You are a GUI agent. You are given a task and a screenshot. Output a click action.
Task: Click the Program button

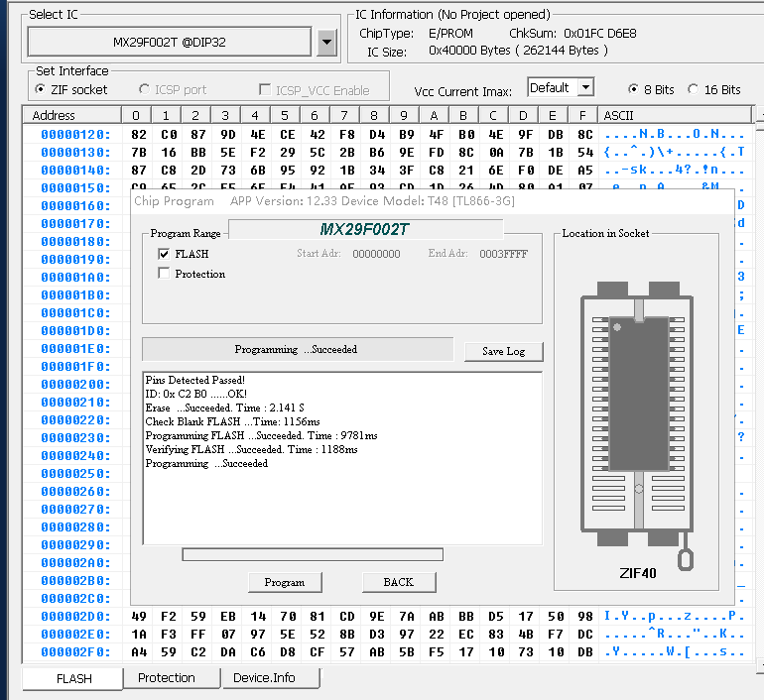(285, 582)
